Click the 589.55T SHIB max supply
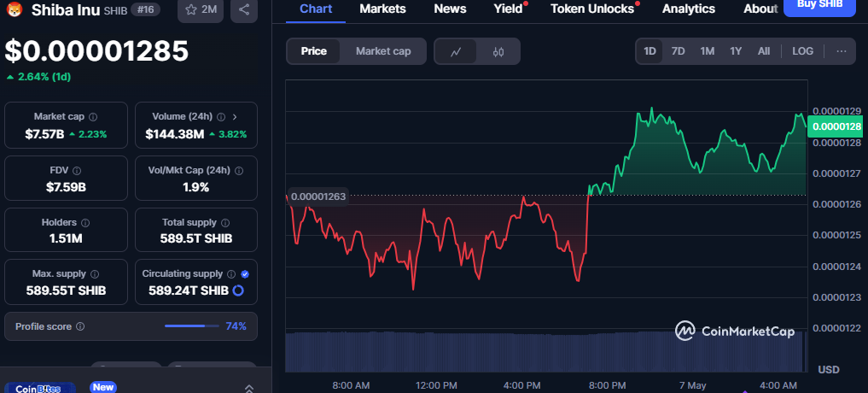This screenshot has height=393, width=868. coord(66,290)
